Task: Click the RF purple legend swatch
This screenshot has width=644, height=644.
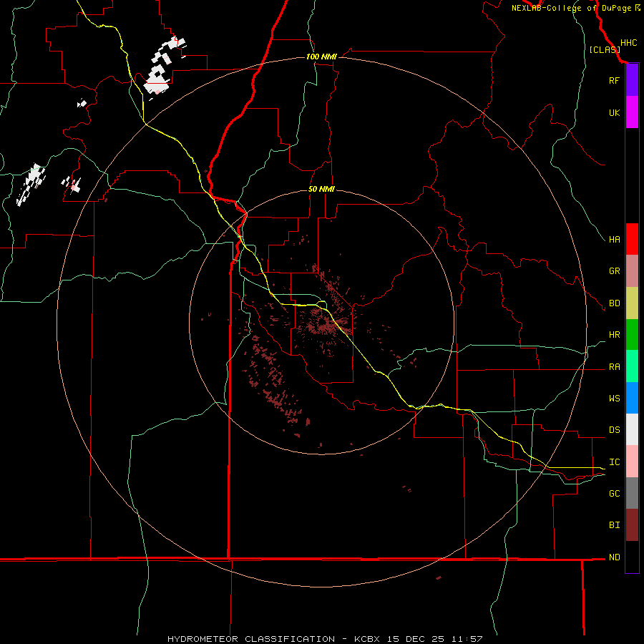Action: point(632,80)
